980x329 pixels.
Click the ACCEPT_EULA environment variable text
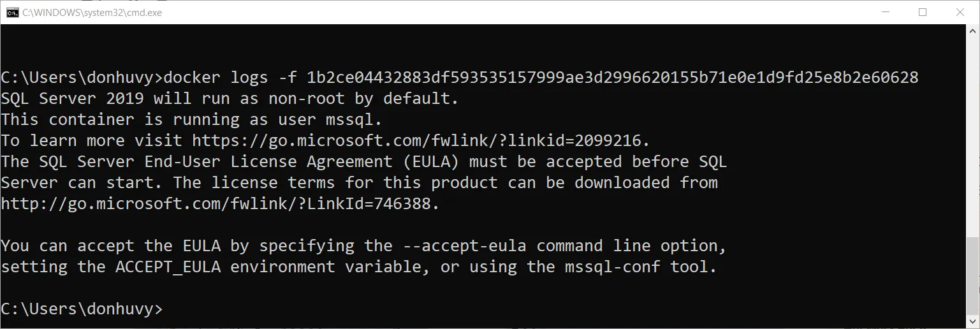(168, 267)
